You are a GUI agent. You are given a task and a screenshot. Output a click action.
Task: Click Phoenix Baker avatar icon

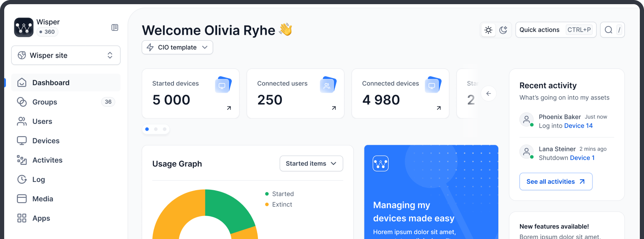coord(527,119)
